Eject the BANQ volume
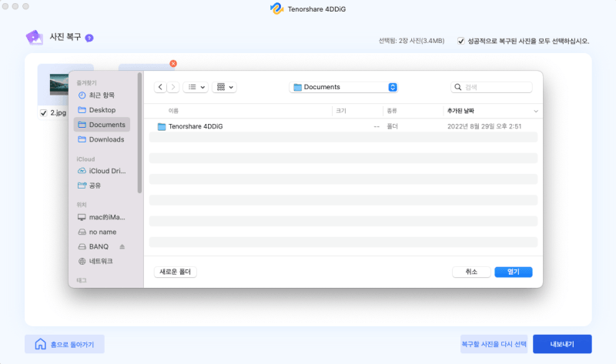Screen dimensions: 616x364 tap(122, 246)
